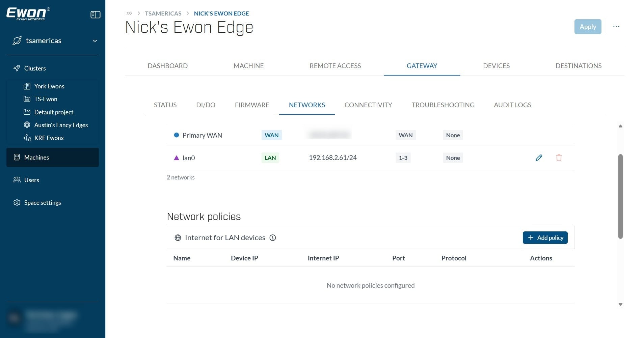Open DEVICES tab
Screen dimensions: 644x338
click(x=496, y=66)
